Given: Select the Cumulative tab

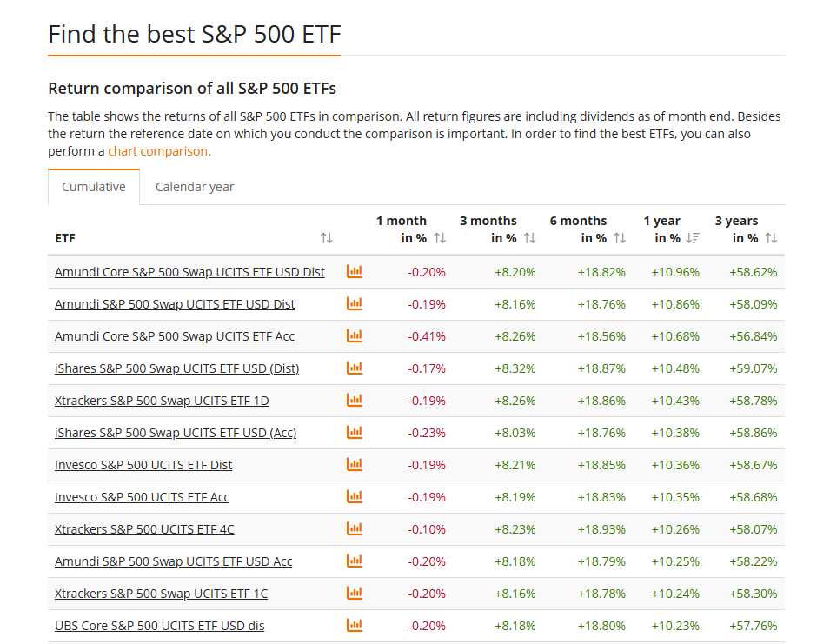Looking at the screenshot, I should tap(94, 187).
